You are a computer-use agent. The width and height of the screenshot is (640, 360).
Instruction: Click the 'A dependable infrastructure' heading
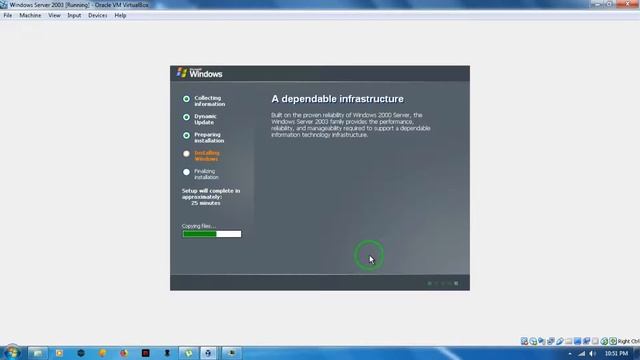(338, 99)
